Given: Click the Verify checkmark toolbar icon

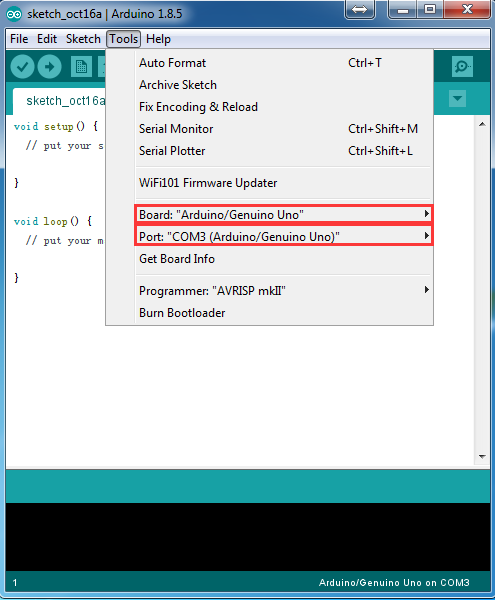Looking at the screenshot, I should (x=23, y=67).
